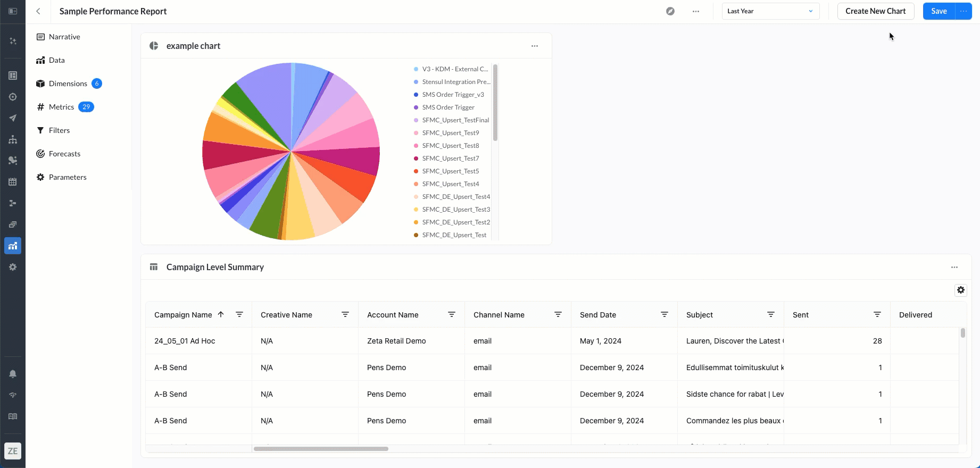Open notifications bell in left sidebar

[13, 374]
